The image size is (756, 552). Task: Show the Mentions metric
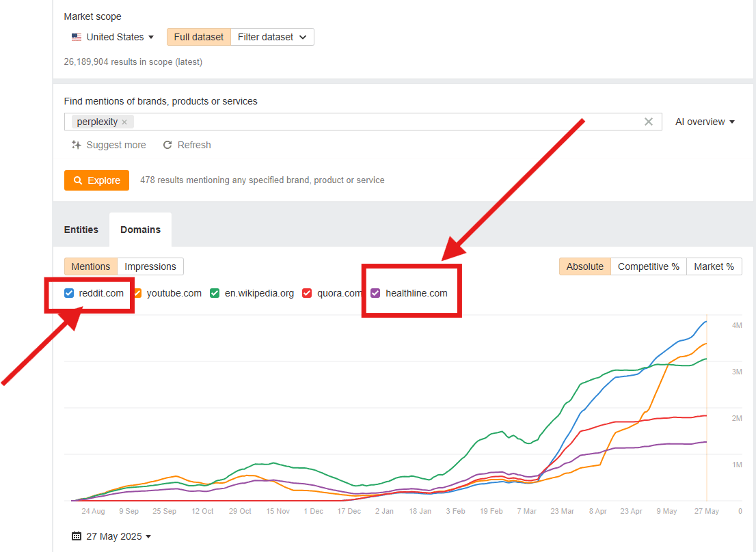[91, 266]
